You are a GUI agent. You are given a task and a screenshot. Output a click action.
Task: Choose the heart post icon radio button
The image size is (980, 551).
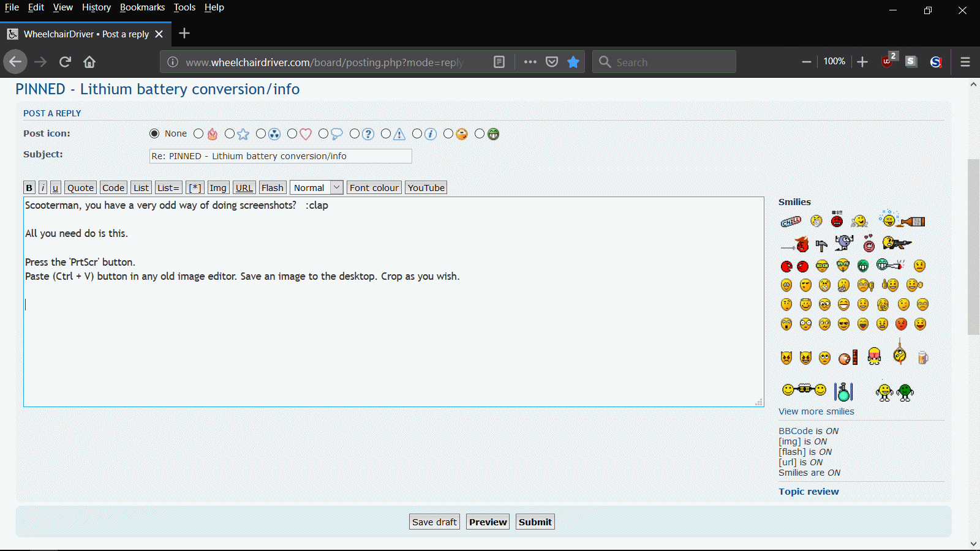coord(292,133)
